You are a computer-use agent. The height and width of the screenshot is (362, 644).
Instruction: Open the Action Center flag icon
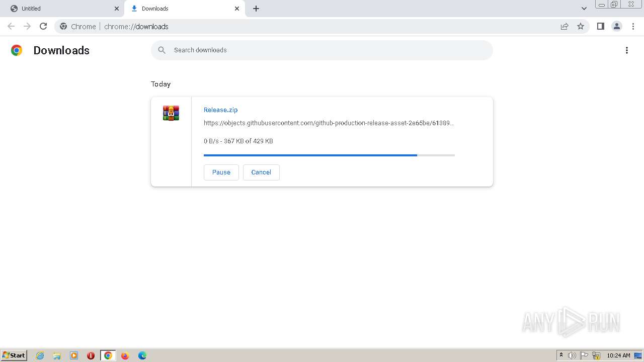(x=584, y=355)
